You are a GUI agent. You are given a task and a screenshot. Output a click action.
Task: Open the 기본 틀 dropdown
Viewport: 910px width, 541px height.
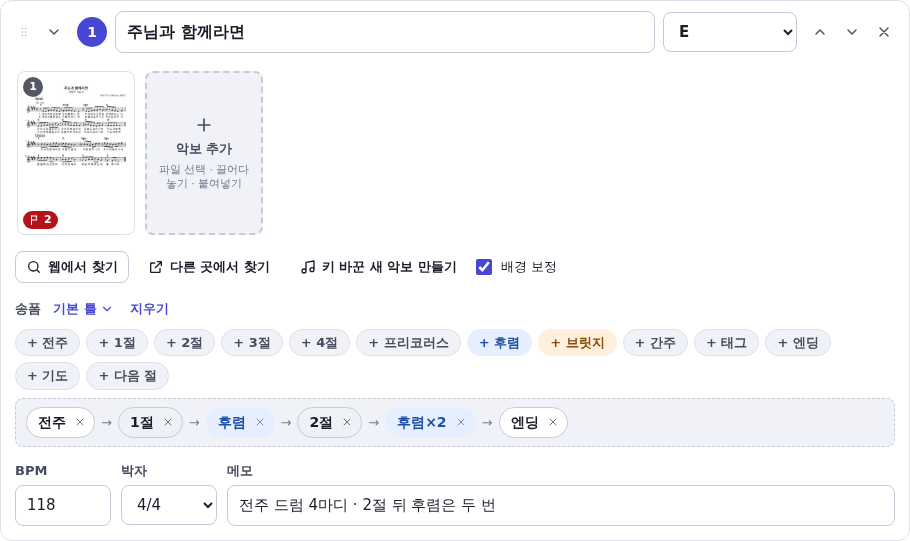coord(82,309)
